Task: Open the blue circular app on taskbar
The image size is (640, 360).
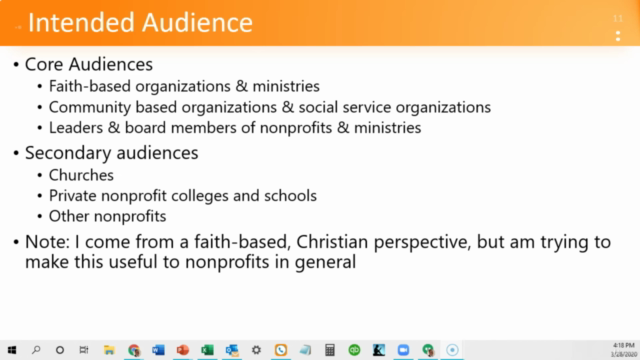Action: [452, 350]
